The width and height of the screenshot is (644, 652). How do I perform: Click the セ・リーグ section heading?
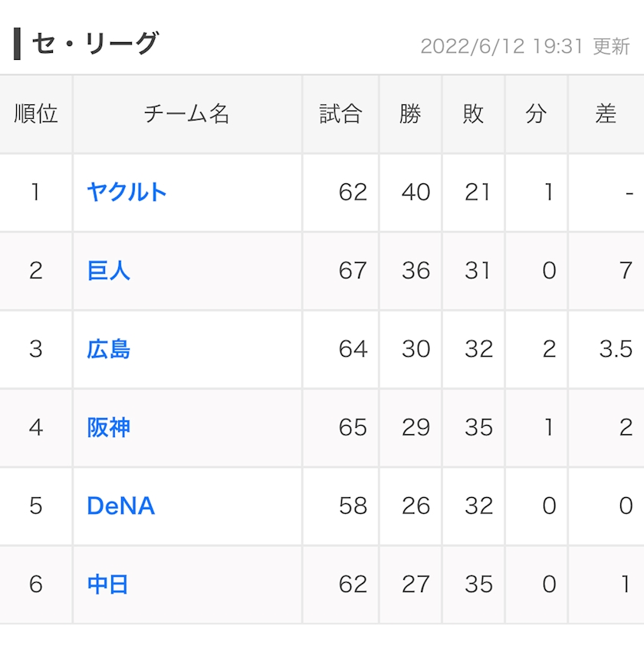(x=95, y=43)
